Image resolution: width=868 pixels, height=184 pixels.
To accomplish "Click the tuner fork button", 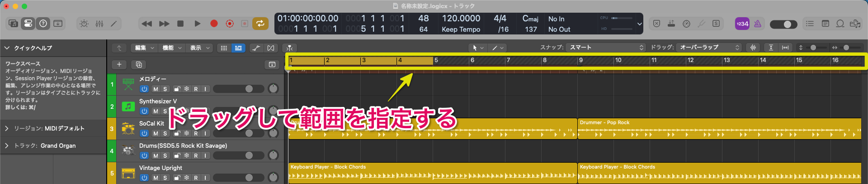I will [x=701, y=24].
